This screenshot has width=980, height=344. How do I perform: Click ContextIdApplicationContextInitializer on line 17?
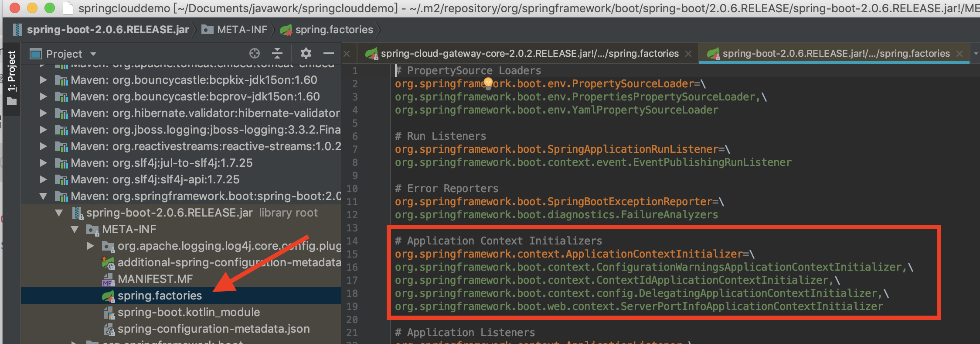pyautogui.click(x=712, y=280)
